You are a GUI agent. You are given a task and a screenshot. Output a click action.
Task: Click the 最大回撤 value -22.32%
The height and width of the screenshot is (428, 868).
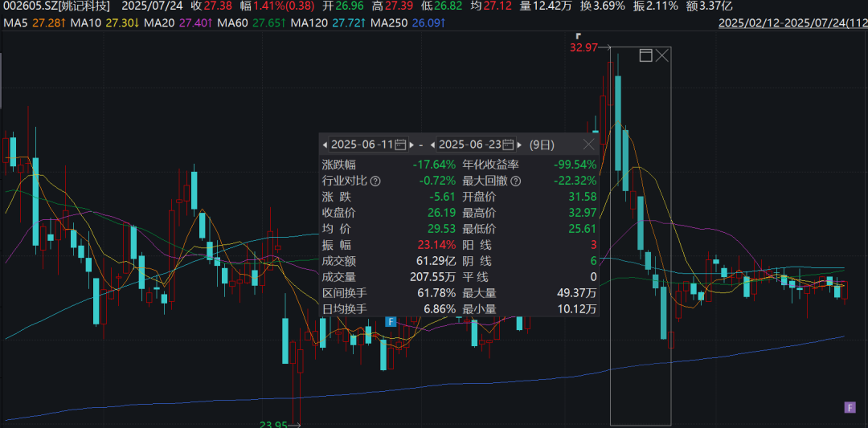tap(575, 181)
